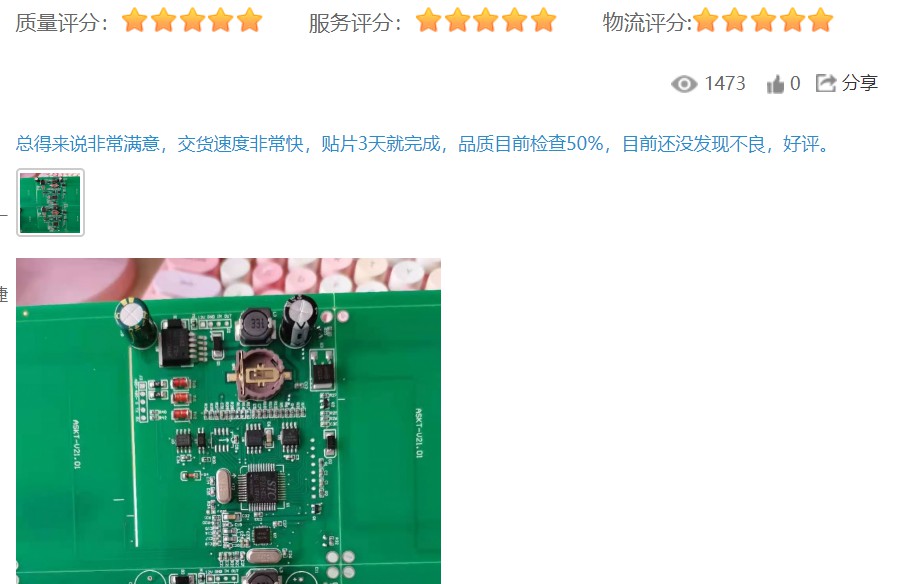Open the review text link about 贴片3天就完成
The height and width of the screenshot is (584, 898).
(x=423, y=144)
